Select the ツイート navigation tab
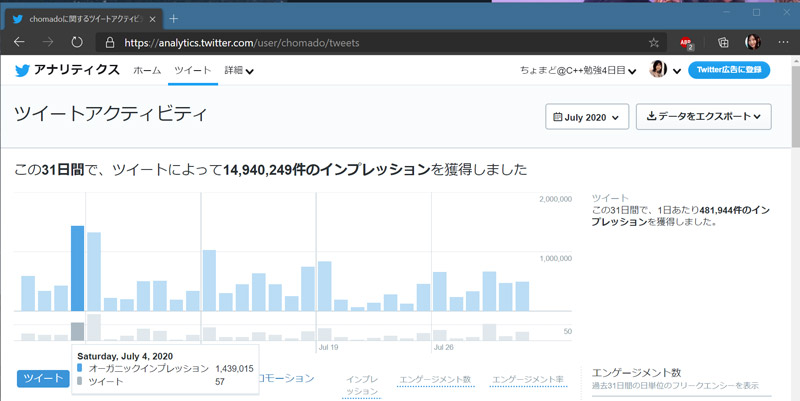800x401 pixels. click(x=192, y=71)
